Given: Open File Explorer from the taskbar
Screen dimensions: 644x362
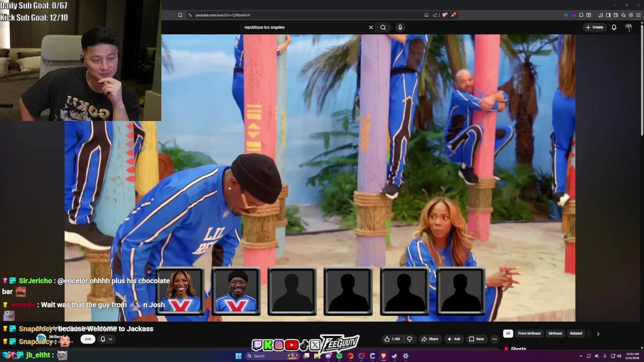Looking at the screenshot, I should coord(317,356).
